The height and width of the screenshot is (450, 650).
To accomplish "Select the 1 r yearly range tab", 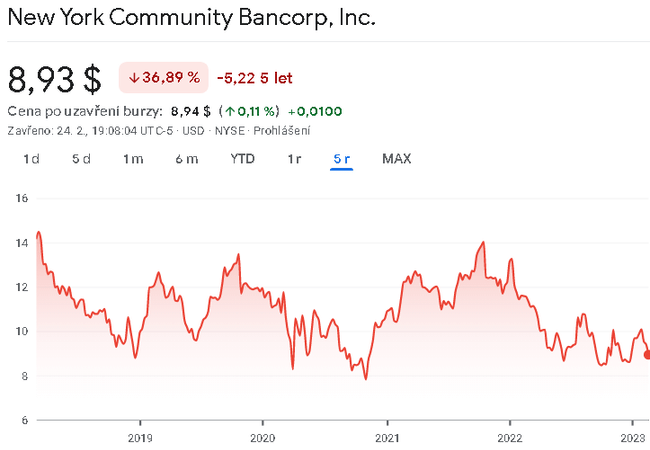I will point(294,159).
